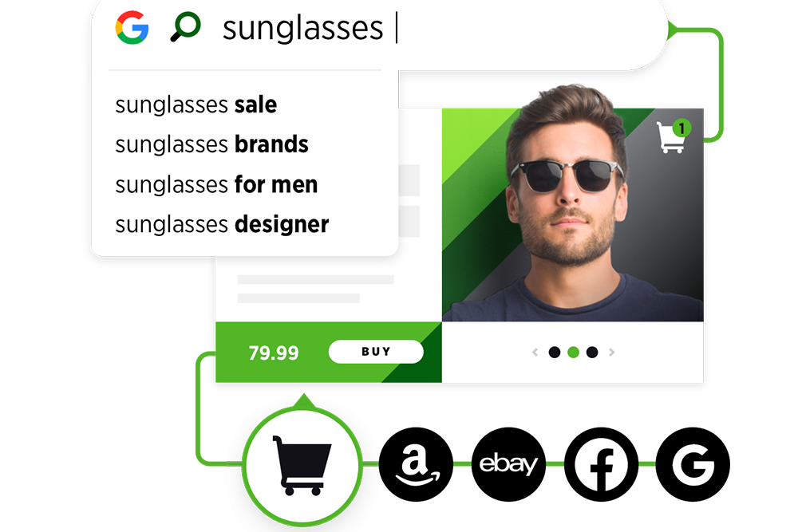The image size is (798, 532).
Task: Choose the 'sunglasses designer' suggestion
Action: point(222,224)
